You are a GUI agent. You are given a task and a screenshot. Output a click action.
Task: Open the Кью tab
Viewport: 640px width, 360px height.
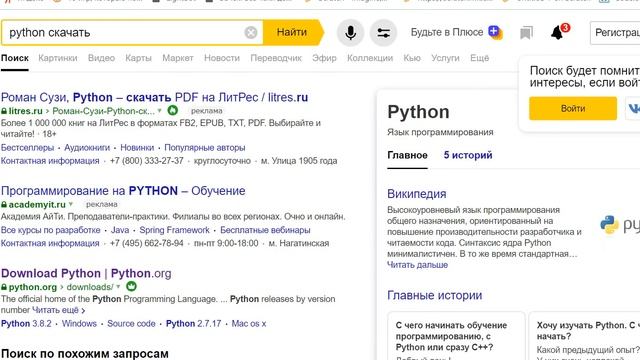point(412,58)
